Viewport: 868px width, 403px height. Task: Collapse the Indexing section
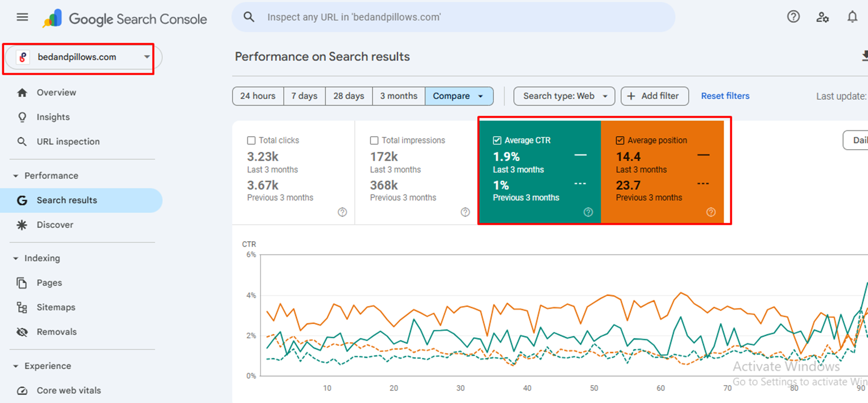(x=16, y=259)
